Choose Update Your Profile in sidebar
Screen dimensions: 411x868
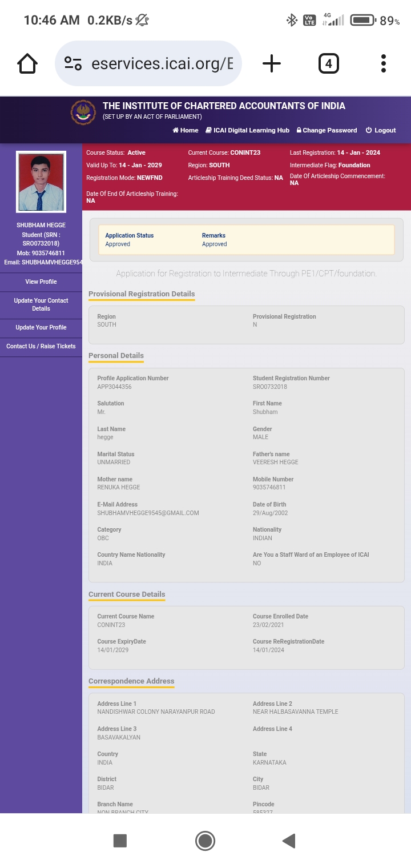coord(41,327)
